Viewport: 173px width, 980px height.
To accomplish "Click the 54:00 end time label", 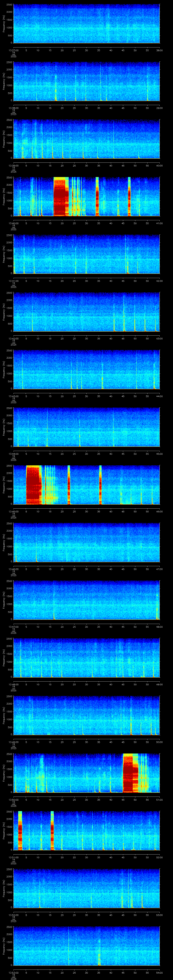I will tap(159, 972).
